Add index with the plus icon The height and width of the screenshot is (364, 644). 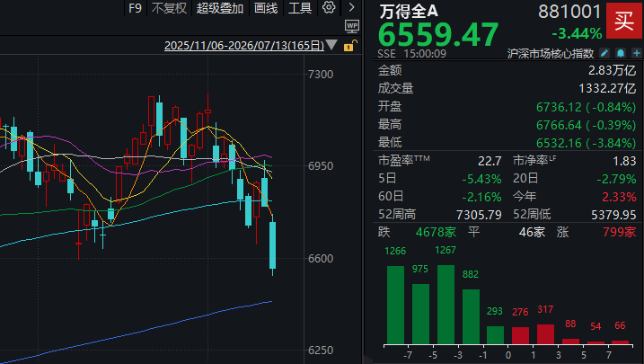pyautogui.click(x=636, y=53)
